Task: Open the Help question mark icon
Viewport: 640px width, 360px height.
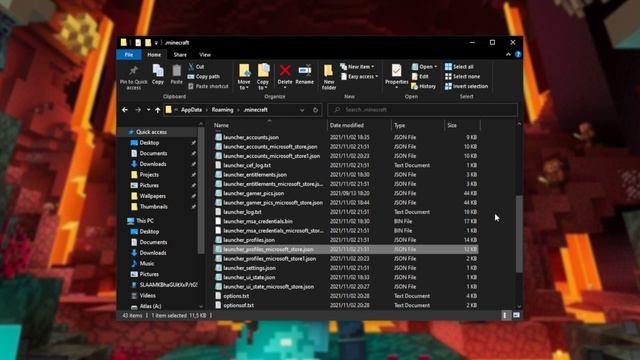Action: [x=518, y=54]
